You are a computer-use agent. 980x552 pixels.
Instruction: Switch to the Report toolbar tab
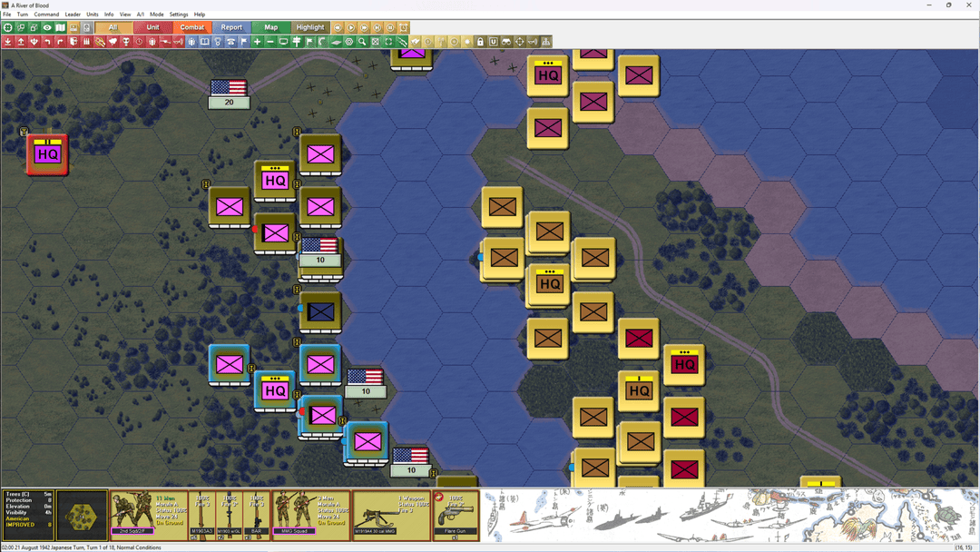point(231,27)
